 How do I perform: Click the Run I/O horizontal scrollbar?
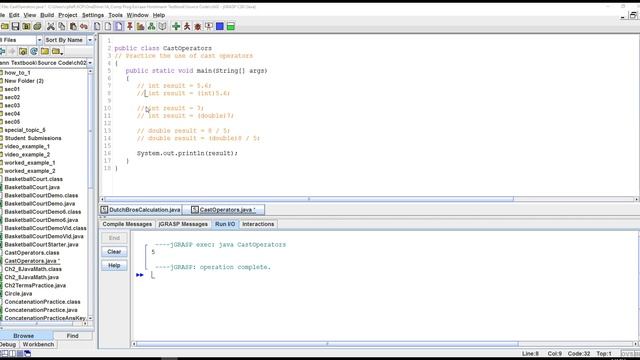point(327,344)
